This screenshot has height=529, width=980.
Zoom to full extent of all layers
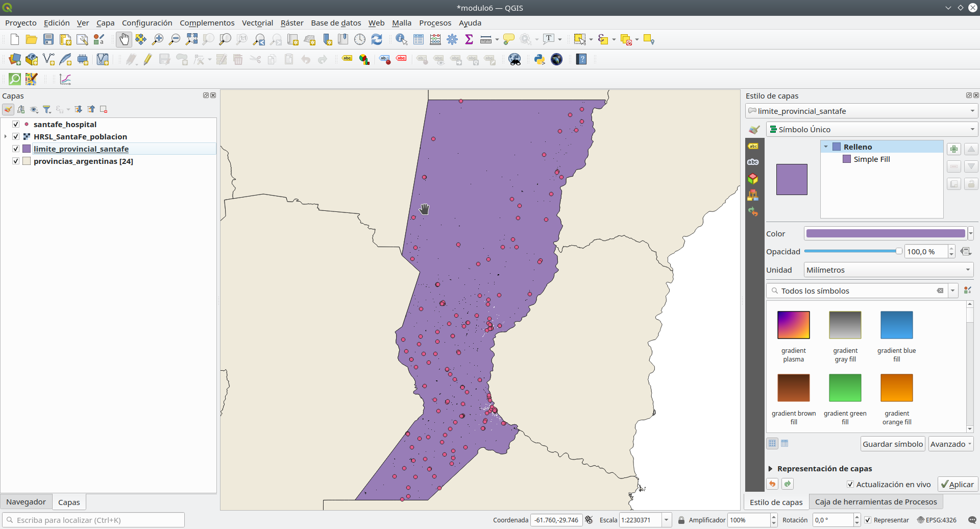point(191,39)
